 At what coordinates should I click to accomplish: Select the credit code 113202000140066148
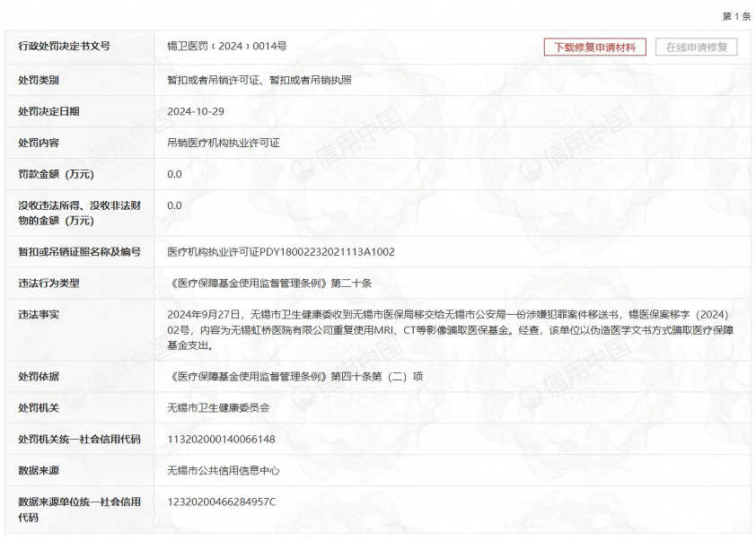(x=221, y=439)
